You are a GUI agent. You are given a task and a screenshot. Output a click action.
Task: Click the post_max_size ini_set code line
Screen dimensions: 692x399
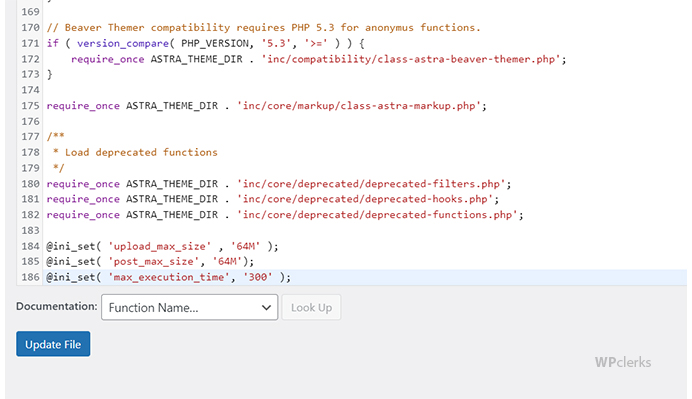150,261
